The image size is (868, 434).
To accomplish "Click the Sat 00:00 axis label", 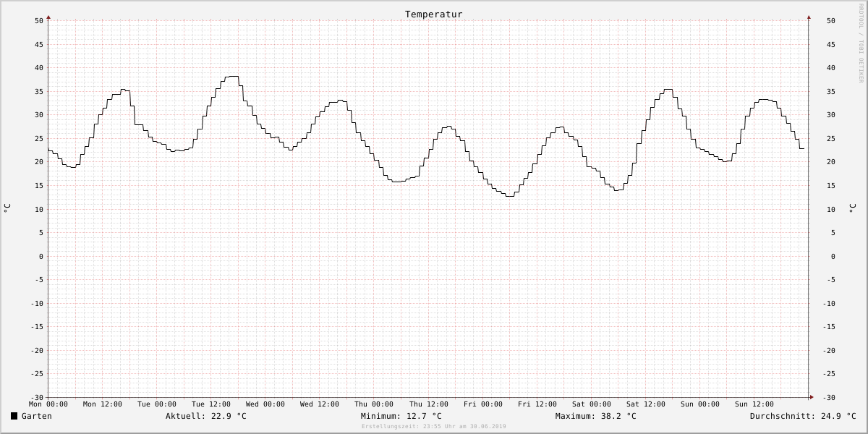I will tap(592, 404).
